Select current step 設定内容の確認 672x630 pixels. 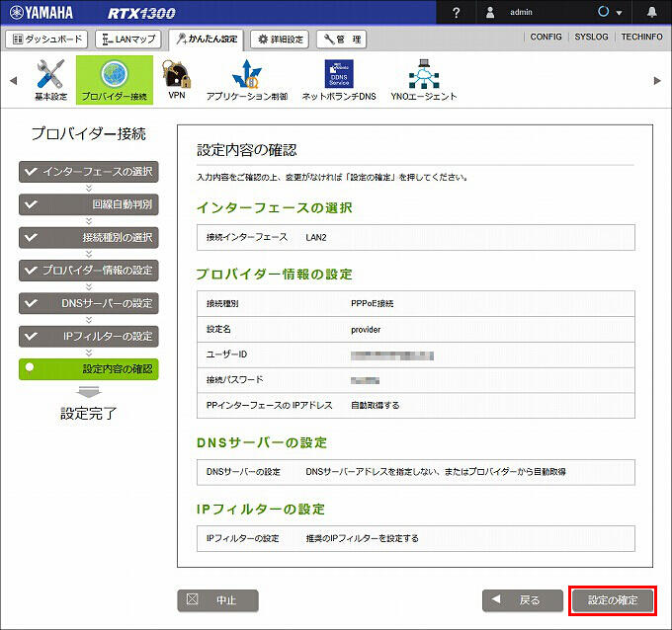coord(89,369)
